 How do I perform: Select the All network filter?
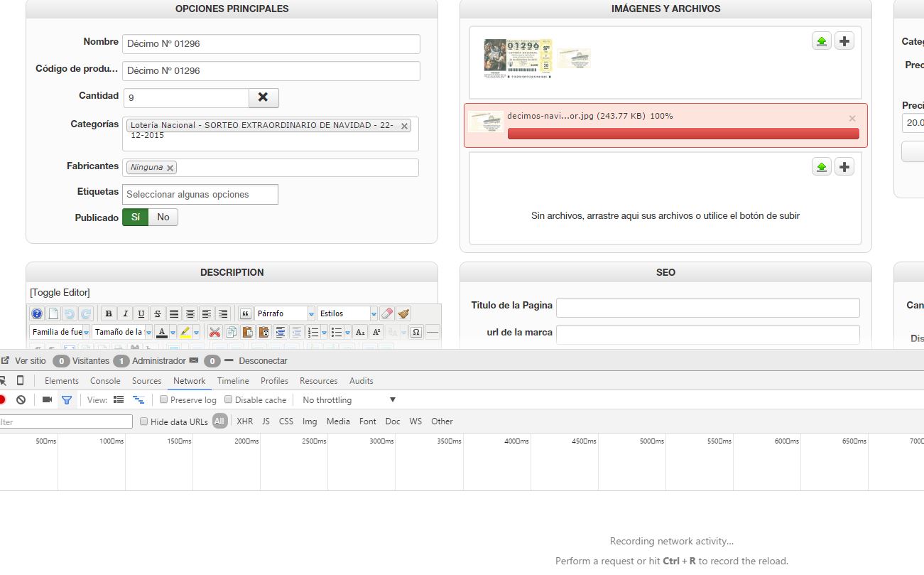219,421
